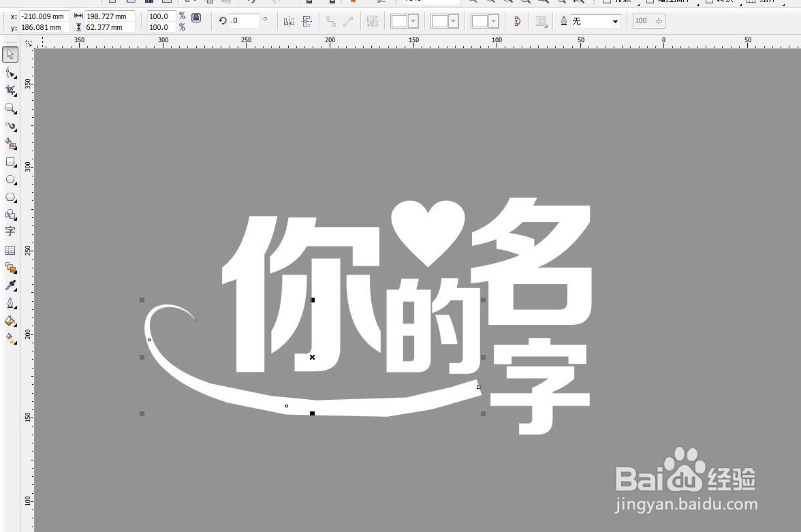This screenshot has height=532, width=801.
Task: Edit the x position field
Action: tap(44, 16)
